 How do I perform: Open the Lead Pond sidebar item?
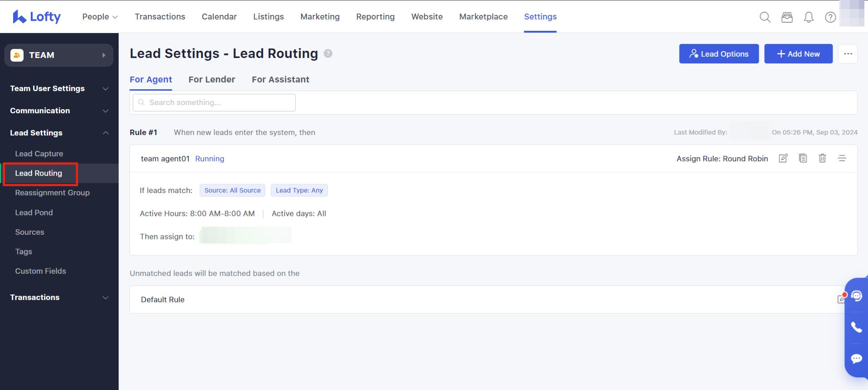34,212
